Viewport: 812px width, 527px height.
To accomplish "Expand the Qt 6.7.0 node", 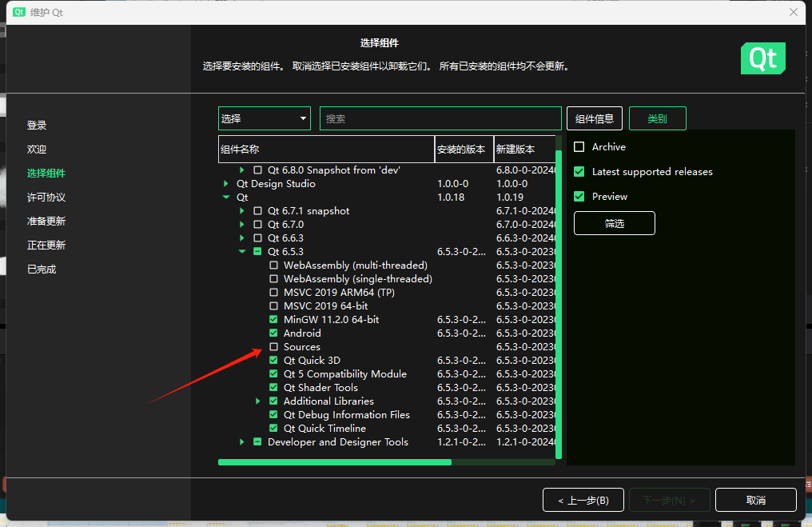I will pyautogui.click(x=242, y=225).
